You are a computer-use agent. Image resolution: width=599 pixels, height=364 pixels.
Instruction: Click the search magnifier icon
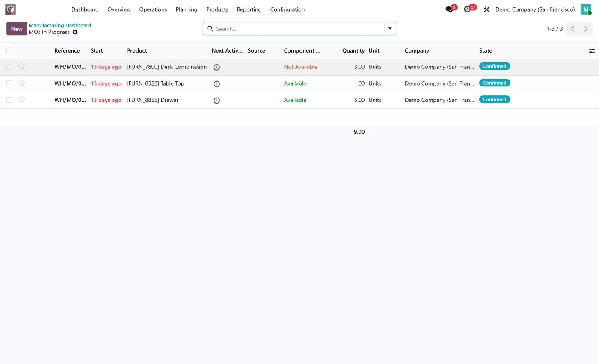pyautogui.click(x=210, y=29)
